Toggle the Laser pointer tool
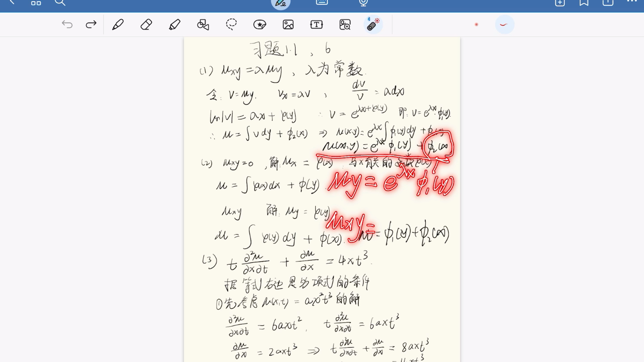The height and width of the screenshot is (362, 644). [373, 25]
